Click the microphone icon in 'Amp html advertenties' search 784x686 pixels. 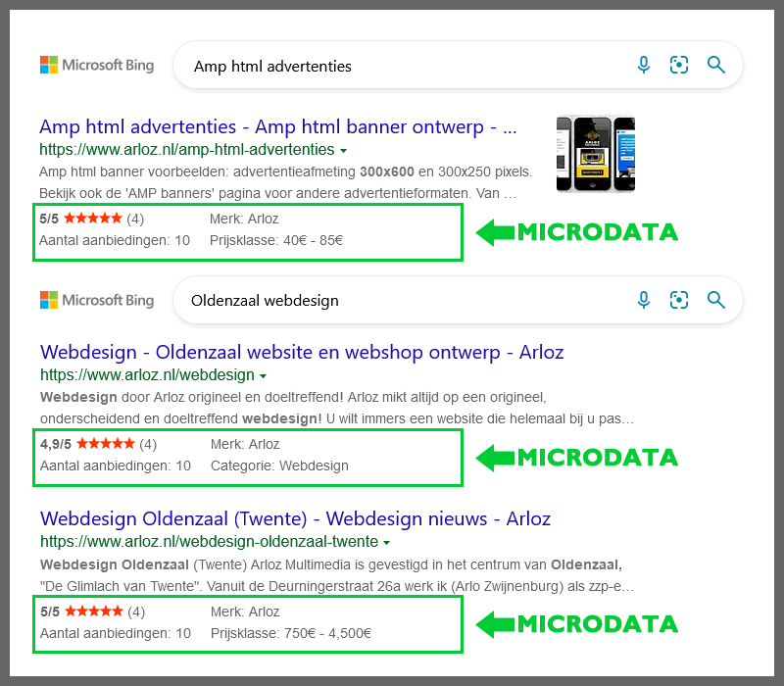[644, 65]
